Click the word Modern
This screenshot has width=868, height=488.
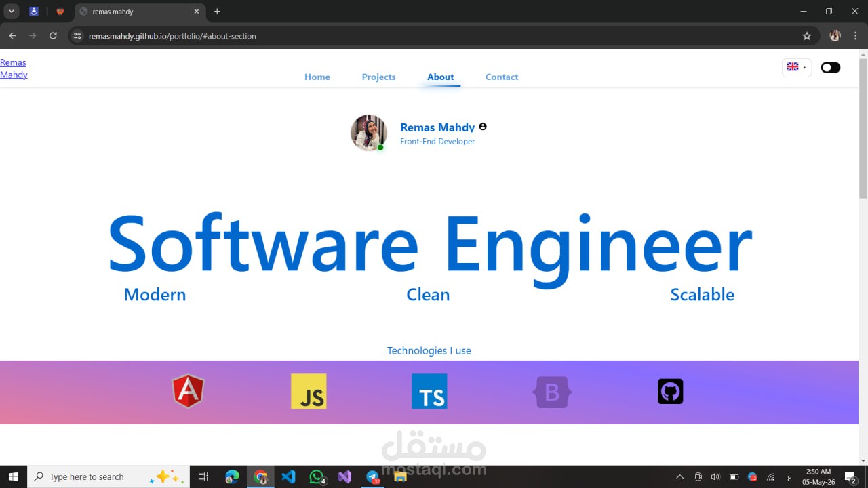(x=155, y=295)
